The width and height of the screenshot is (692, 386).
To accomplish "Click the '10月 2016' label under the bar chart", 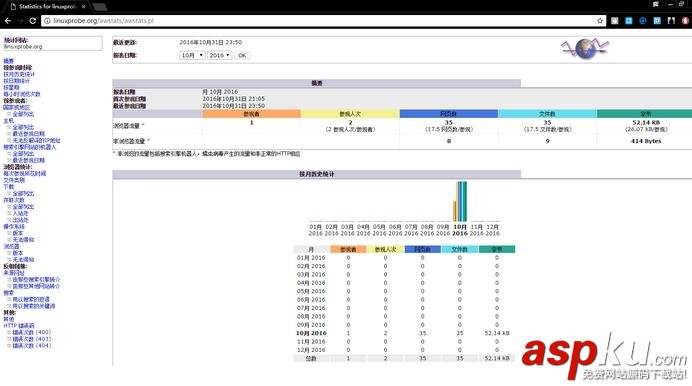I will [x=460, y=230].
